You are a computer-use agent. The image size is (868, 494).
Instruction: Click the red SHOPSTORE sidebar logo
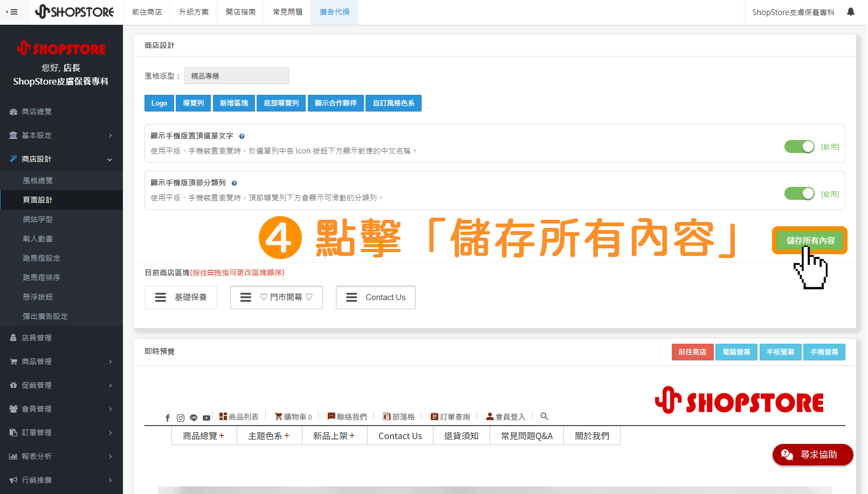coord(61,48)
